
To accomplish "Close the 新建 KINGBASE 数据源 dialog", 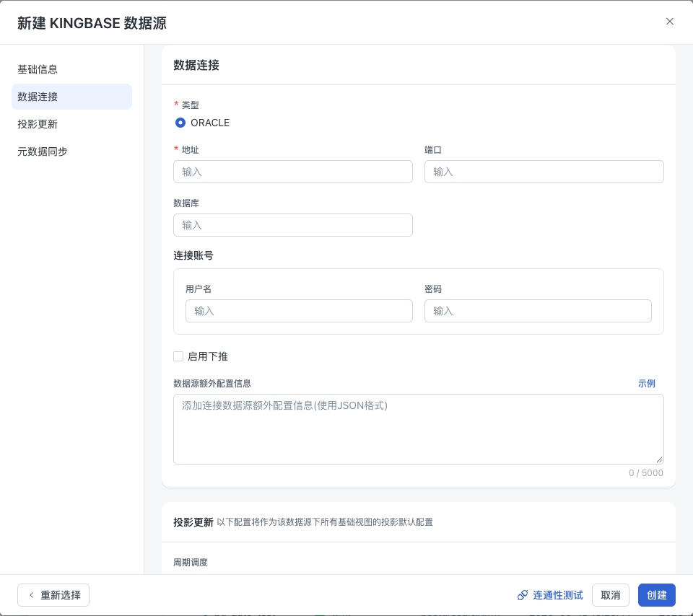I will tap(670, 22).
